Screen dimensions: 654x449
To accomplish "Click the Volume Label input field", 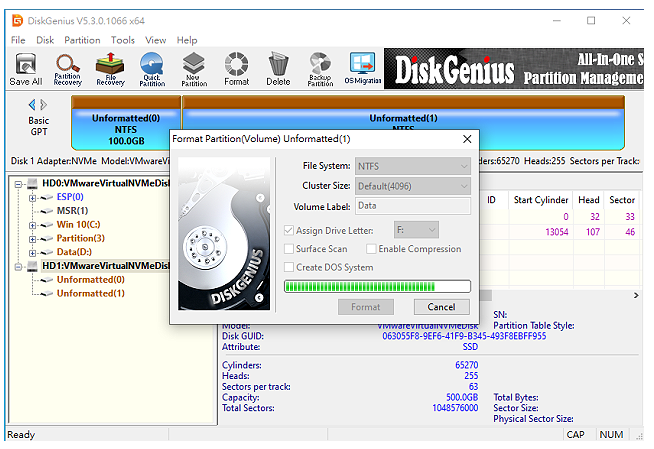I will click(413, 206).
